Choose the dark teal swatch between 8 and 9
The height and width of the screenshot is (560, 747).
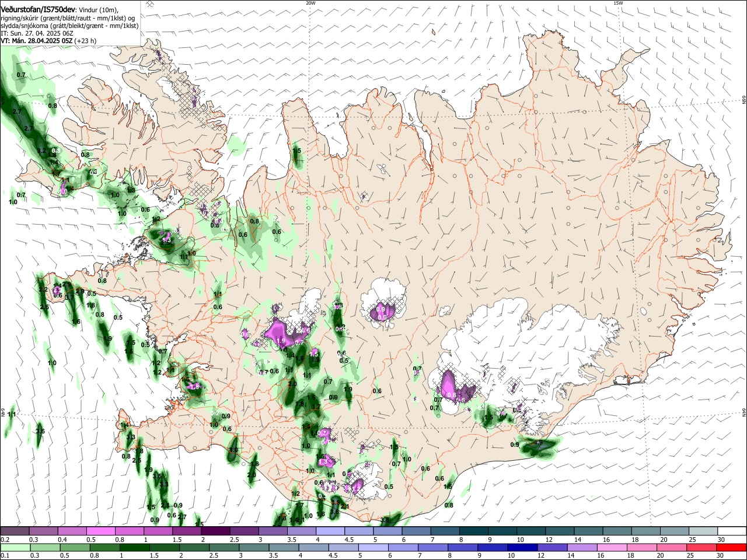pyautogui.click(x=473, y=531)
